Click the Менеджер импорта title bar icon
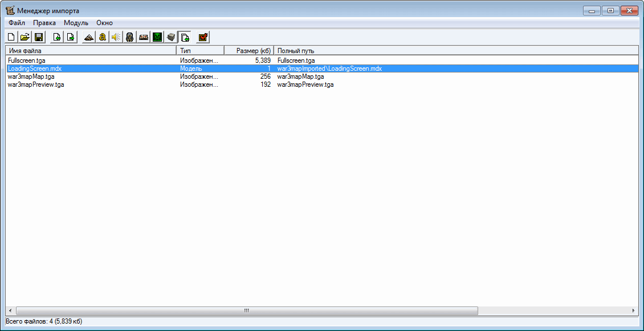644x331 pixels. [x=11, y=10]
